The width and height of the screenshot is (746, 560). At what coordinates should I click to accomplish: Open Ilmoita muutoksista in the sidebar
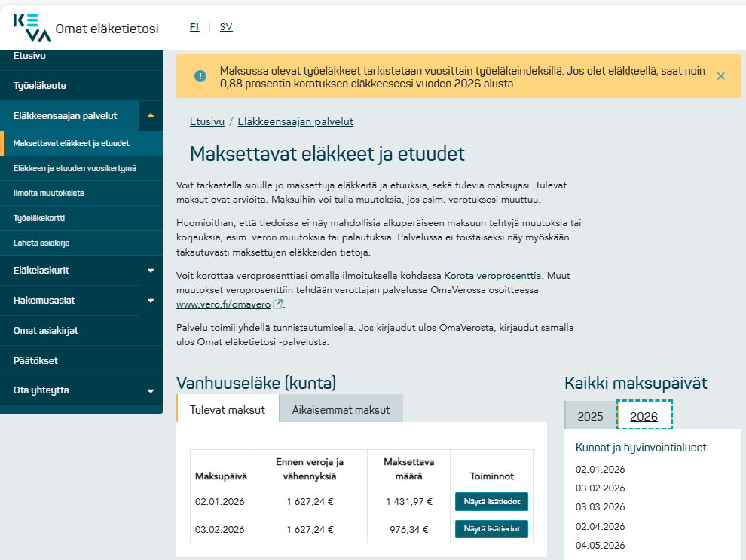tap(49, 193)
